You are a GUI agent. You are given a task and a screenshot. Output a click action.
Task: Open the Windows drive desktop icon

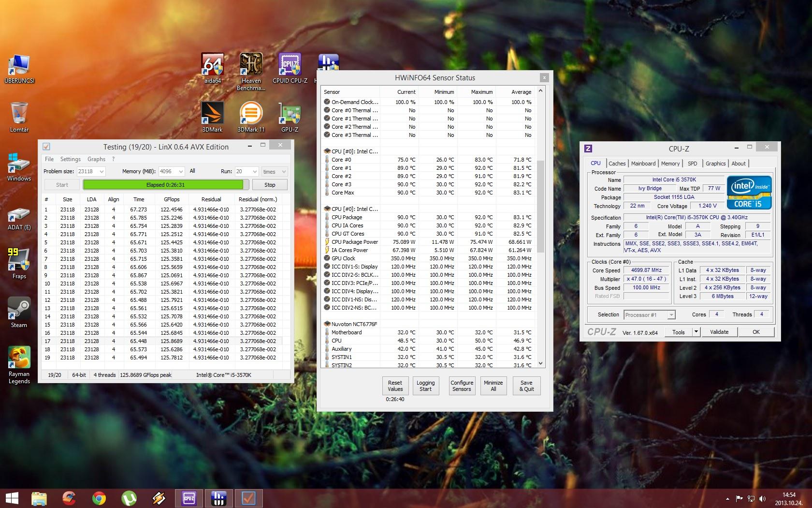[x=19, y=166]
